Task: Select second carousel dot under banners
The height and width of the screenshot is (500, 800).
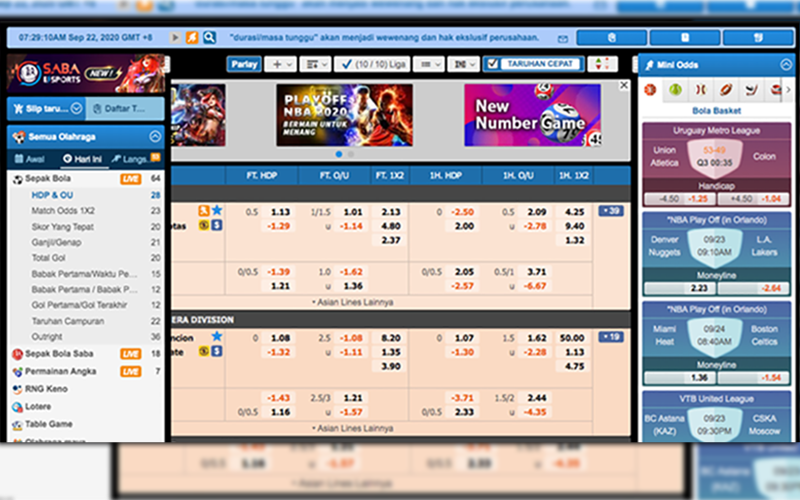Action: pyautogui.click(x=349, y=154)
